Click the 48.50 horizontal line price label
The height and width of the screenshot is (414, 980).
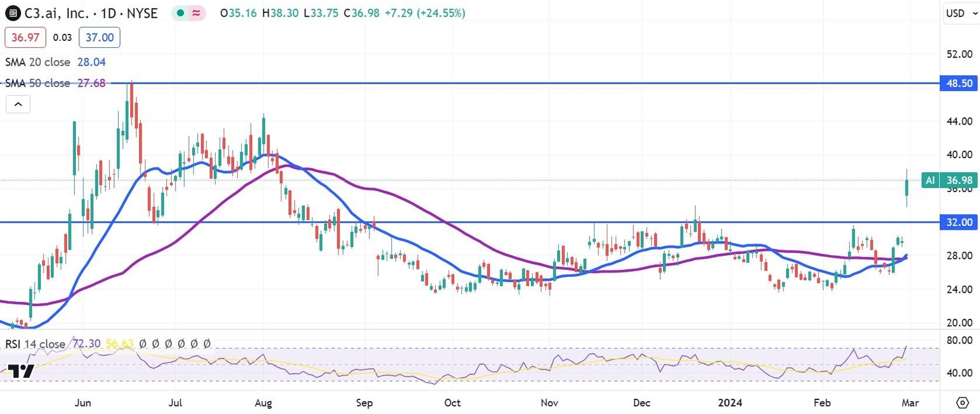click(x=959, y=83)
